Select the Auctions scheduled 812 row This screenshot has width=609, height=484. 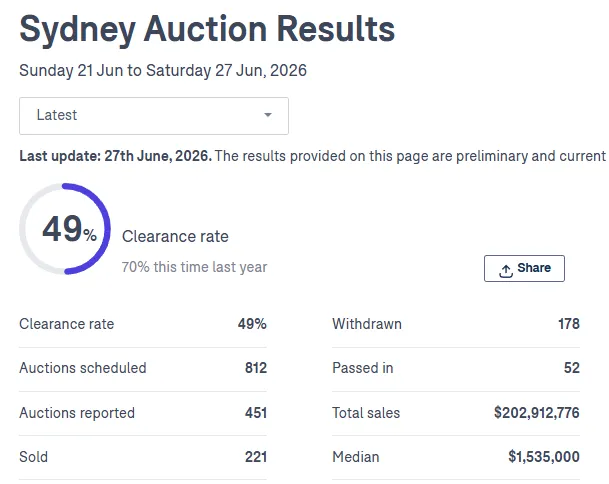pos(143,368)
